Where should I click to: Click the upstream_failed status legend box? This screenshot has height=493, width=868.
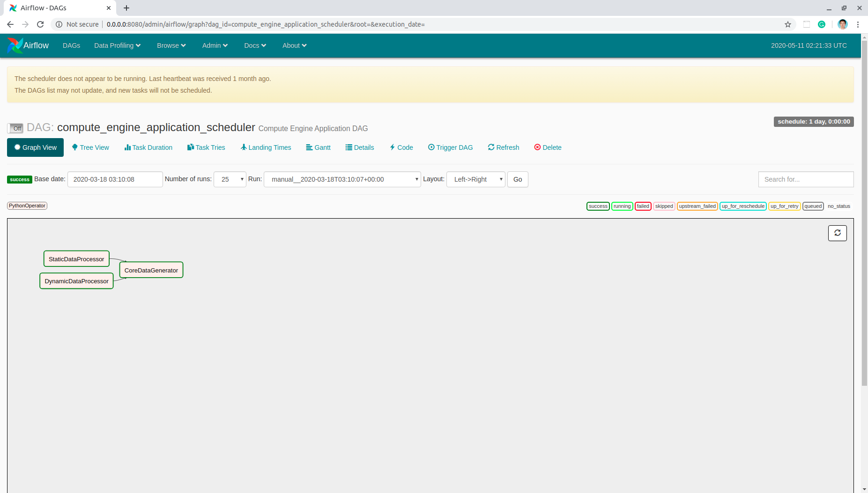click(x=697, y=206)
